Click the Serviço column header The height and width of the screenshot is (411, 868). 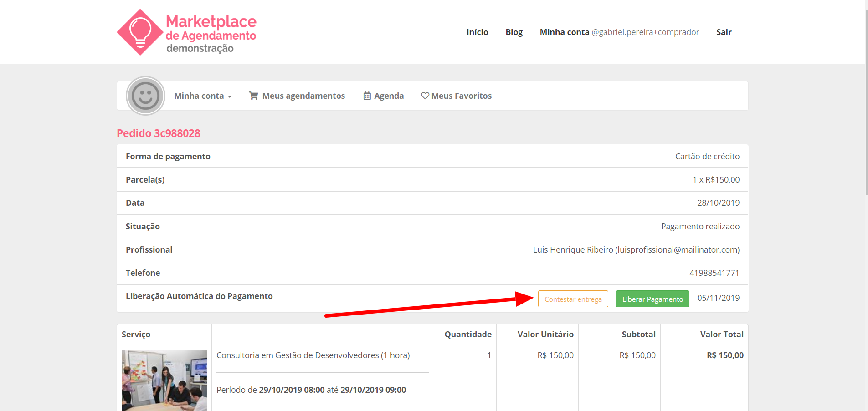click(x=136, y=334)
